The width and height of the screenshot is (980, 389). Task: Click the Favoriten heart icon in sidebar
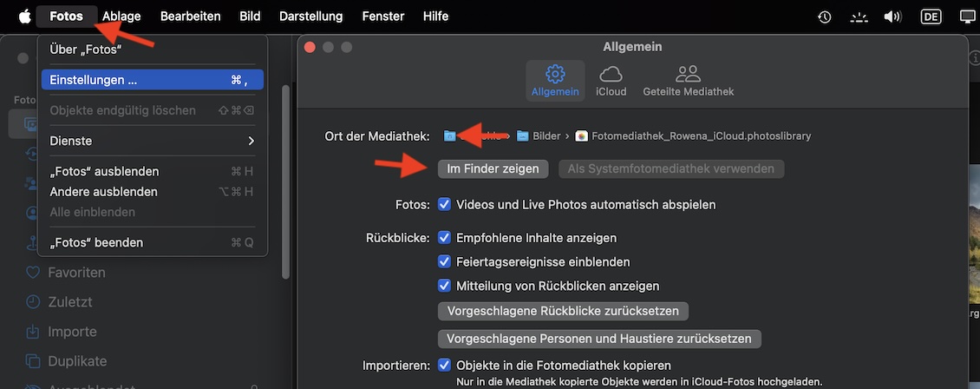tap(33, 273)
